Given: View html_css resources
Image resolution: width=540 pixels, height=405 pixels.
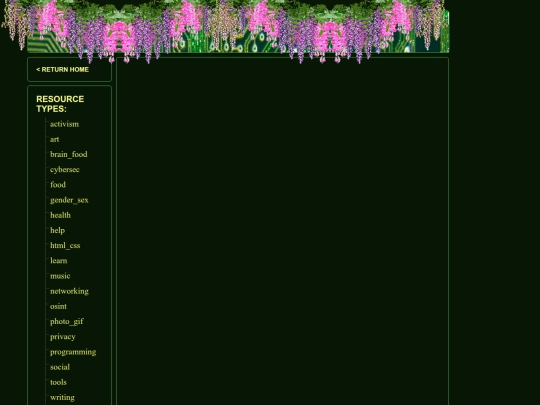Looking at the screenshot, I should tap(65, 246).
